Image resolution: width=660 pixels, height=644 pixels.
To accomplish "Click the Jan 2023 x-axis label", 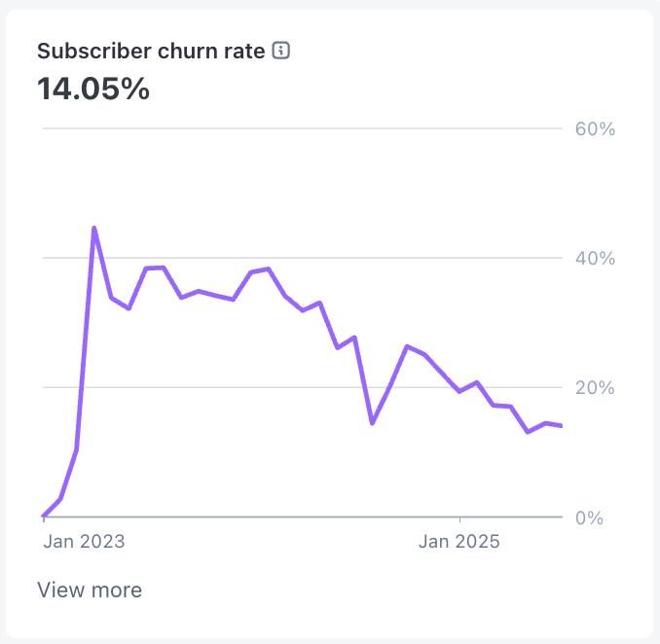I will (x=84, y=542).
